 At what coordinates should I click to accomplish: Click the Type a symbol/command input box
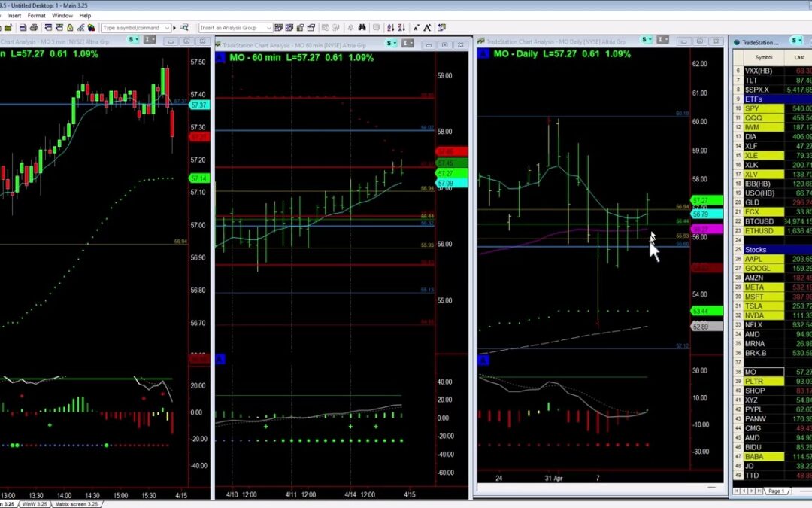[x=134, y=28]
